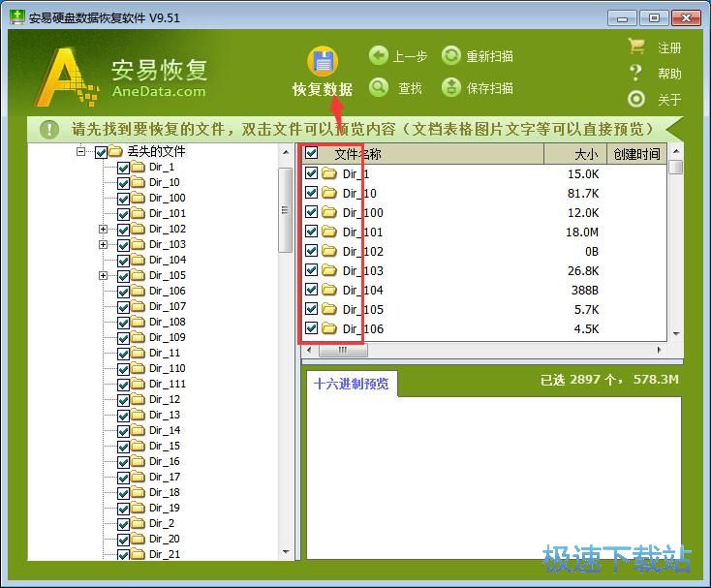The height and width of the screenshot is (588, 711).
Task: Click the 帮助 link
Action: click(x=669, y=74)
